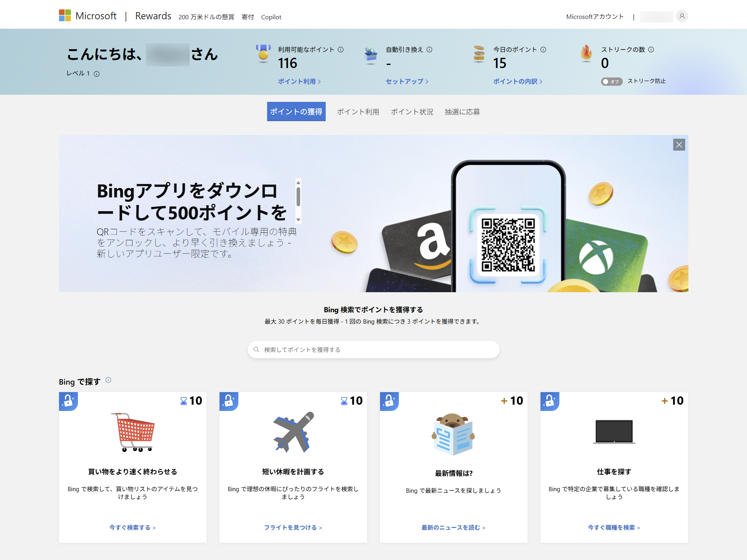747x560 pixels.
Task: Click the QR code in the banner
Action: pos(508,245)
